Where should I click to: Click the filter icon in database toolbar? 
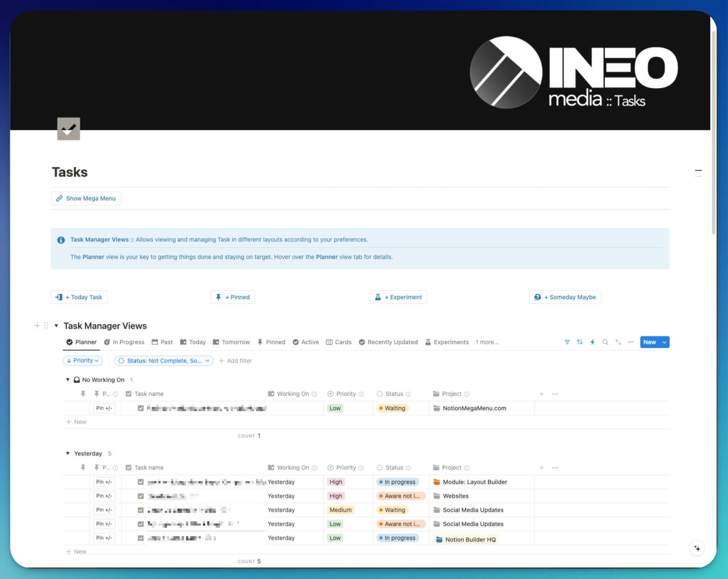click(x=567, y=342)
